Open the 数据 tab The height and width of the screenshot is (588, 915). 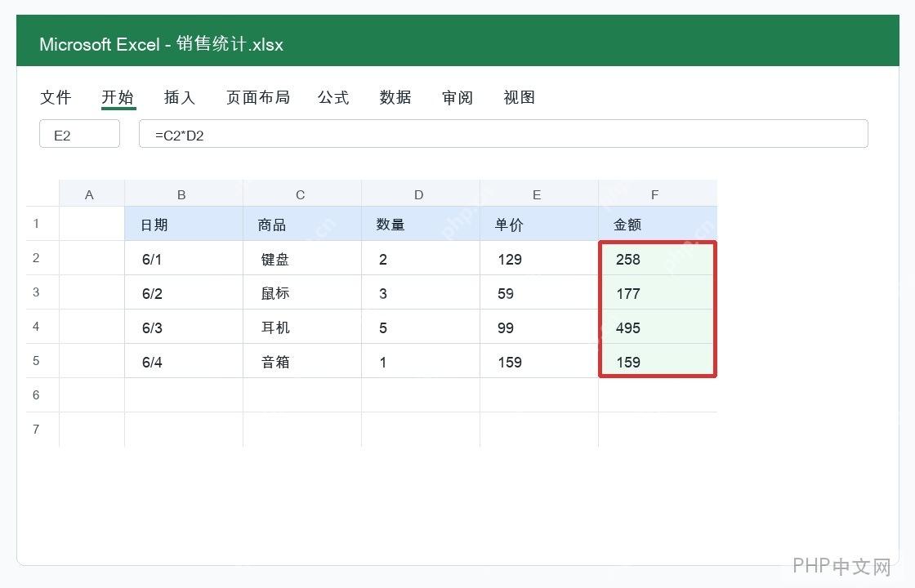tap(395, 97)
